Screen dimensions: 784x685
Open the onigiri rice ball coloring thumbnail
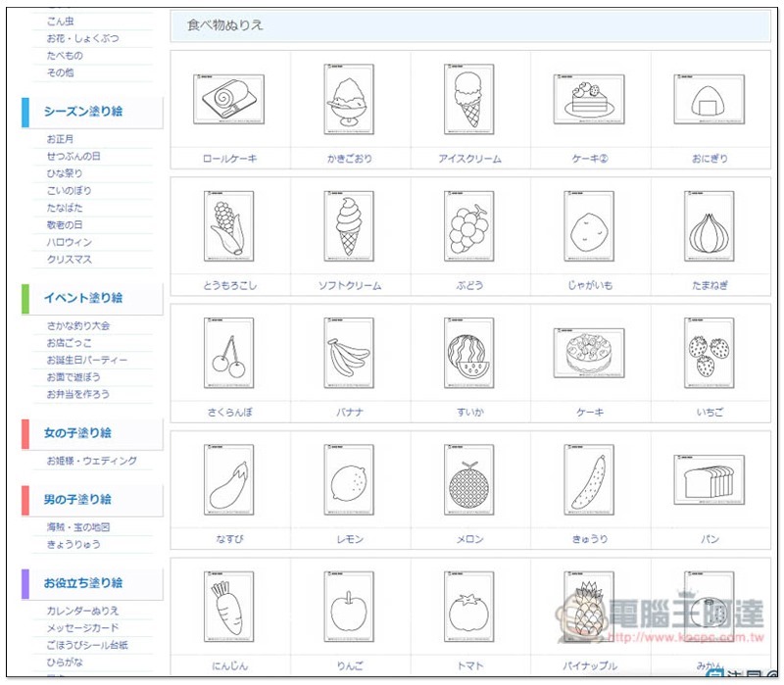coord(710,99)
